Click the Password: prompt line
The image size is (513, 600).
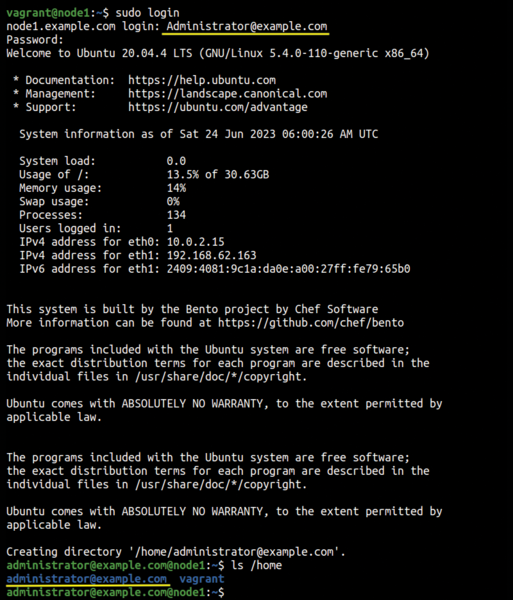coord(35,40)
